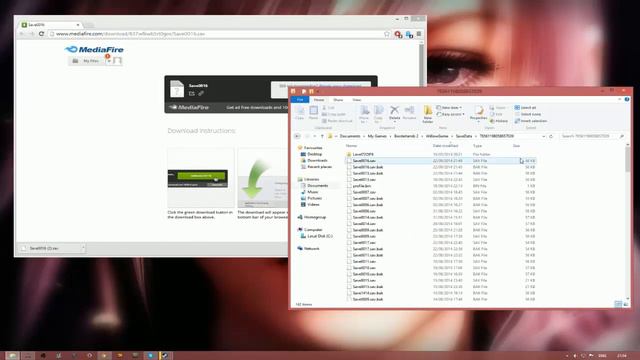Image resolution: width=640 pixels, height=360 pixels.
Task: Click Select all in the ribbon
Action: (x=525, y=108)
